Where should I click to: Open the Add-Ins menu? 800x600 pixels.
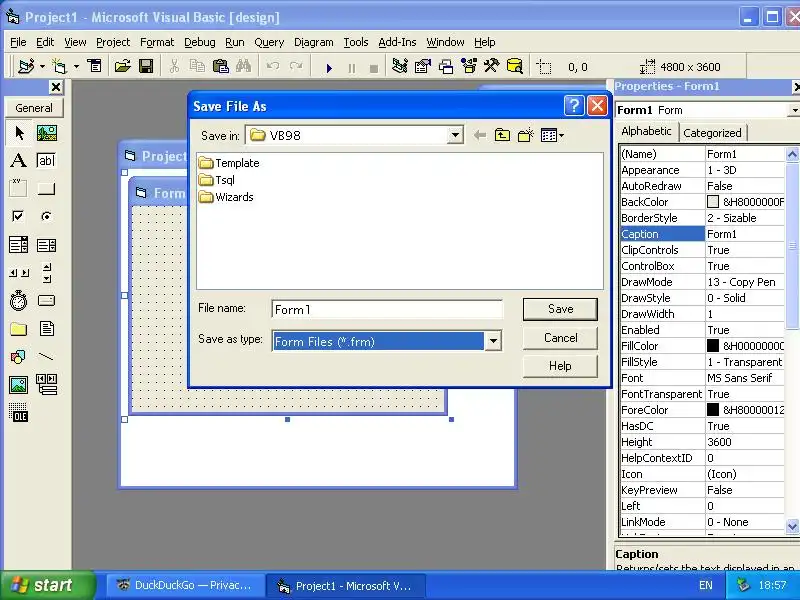[397, 42]
